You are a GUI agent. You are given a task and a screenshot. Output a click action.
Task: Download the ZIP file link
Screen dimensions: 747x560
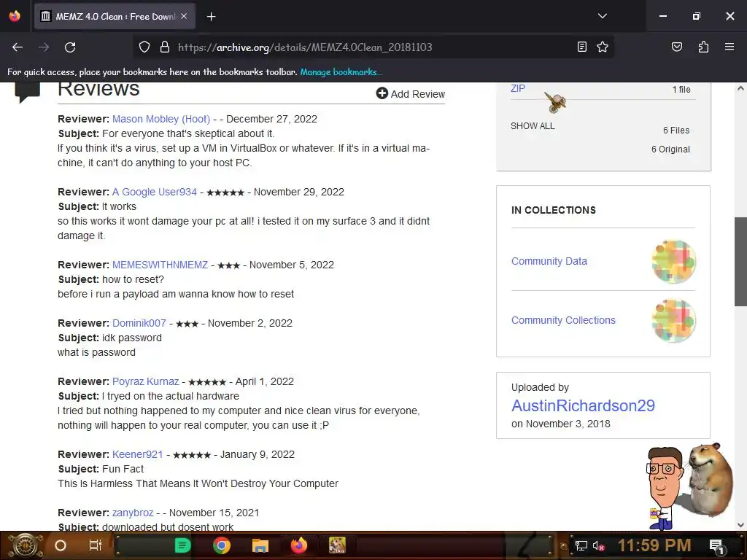[518, 88]
